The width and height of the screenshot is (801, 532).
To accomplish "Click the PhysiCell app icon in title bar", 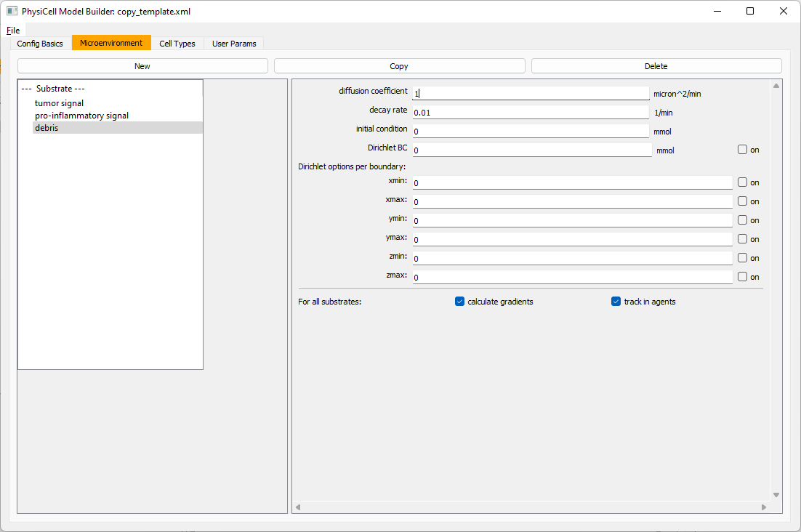I will pos(12,12).
